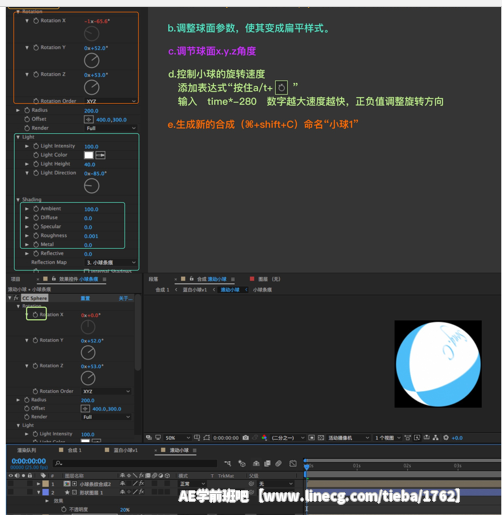The width and height of the screenshot is (502, 515).
Task: Switch to the 渲染队列 render queue tab
Action: point(27,450)
